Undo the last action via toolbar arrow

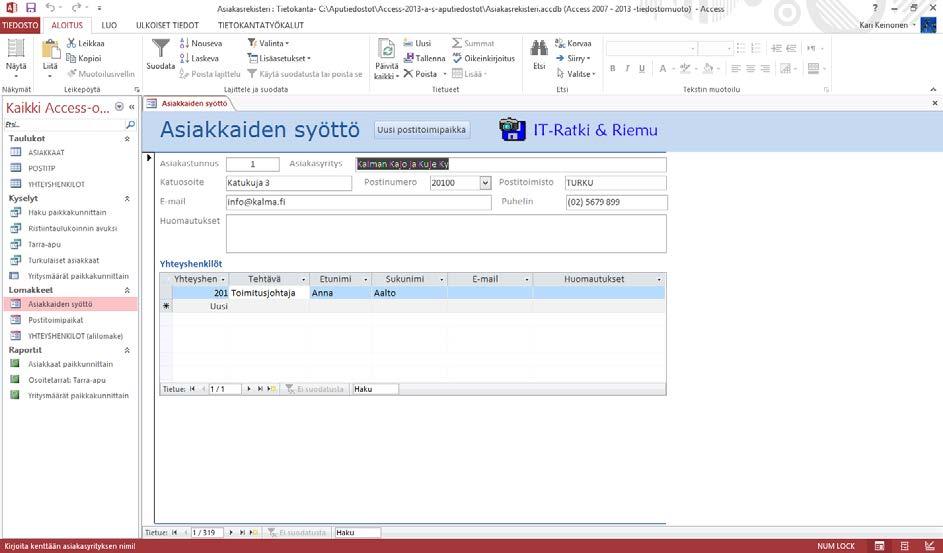[51, 8]
